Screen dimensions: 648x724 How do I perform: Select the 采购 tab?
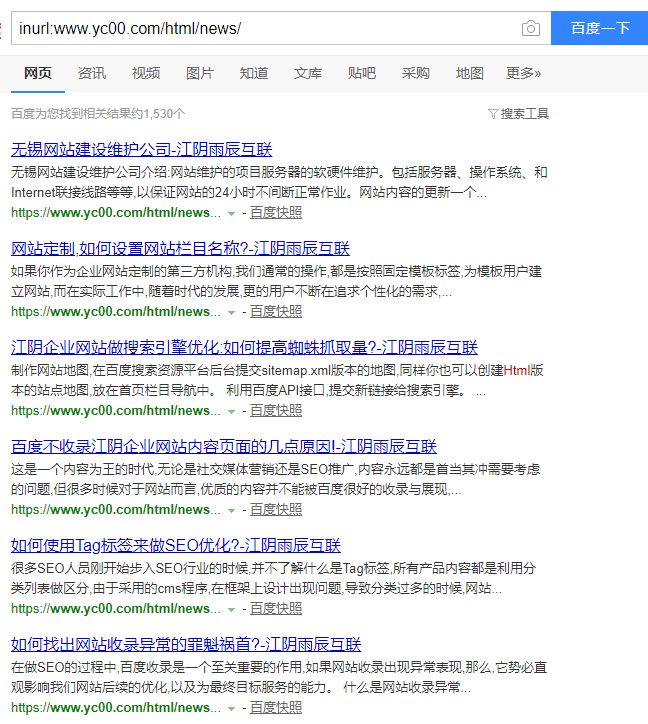pos(416,73)
